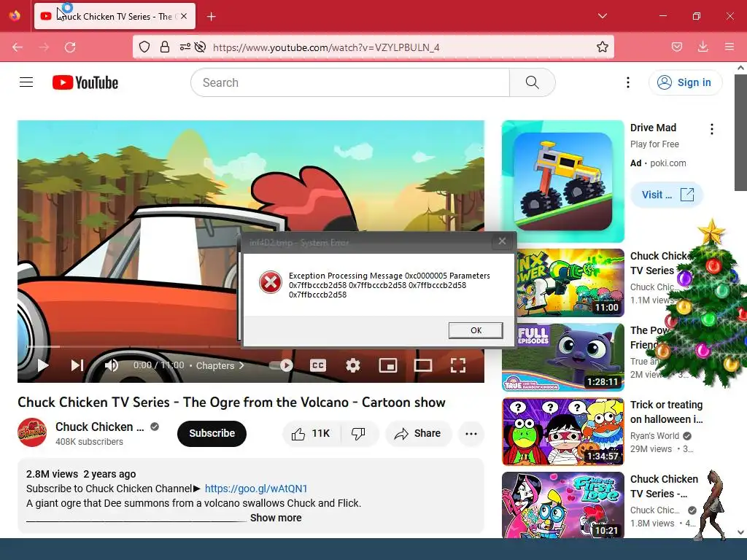Open Firefox View icon
The width and height of the screenshot is (747, 560).
tap(15, 16)
